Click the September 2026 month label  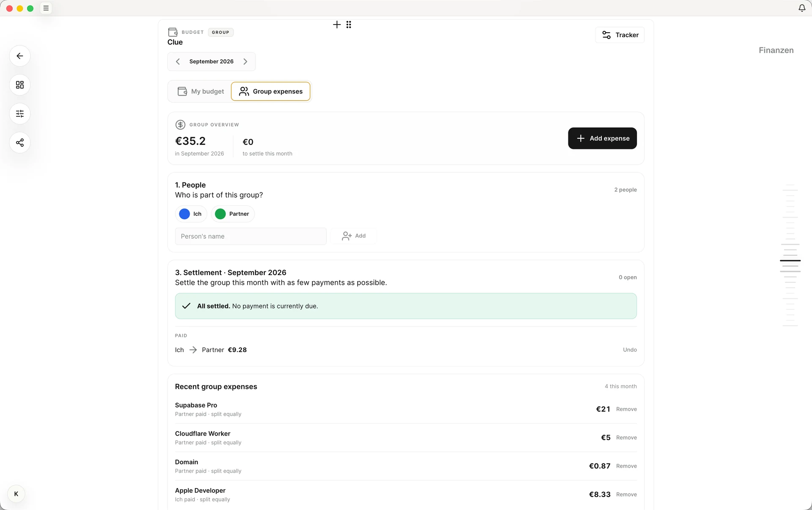pyautogui.click(x=211, y=61)
